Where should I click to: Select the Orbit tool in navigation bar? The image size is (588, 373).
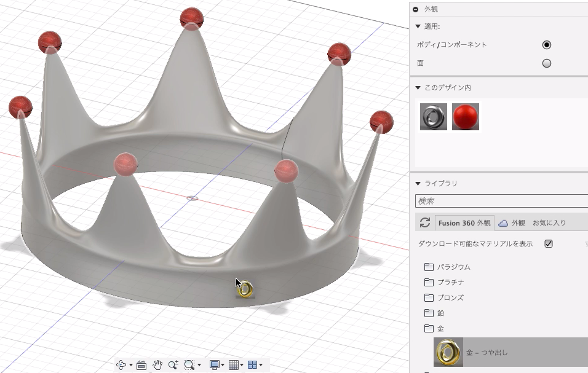(x=121, y=365)
